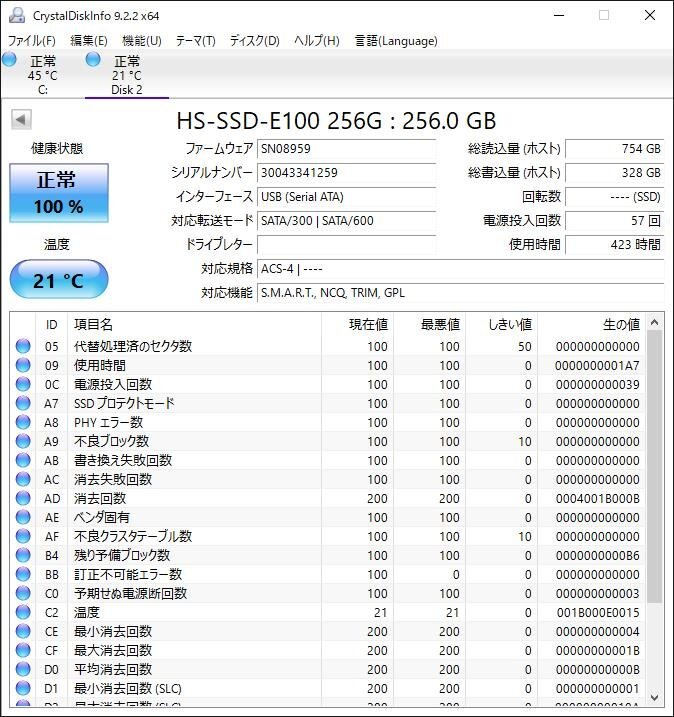Open the 編集(E) menu
Viewport: 674px width, 717px height.
pos(89,41)
